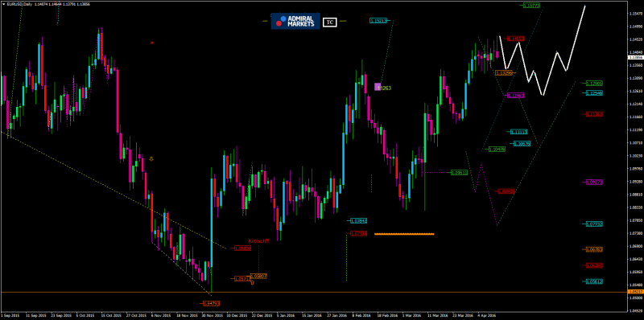Select the red 1.145 label beside the white line
Viewport: 644px width, 320px height.
pos(515,39)
